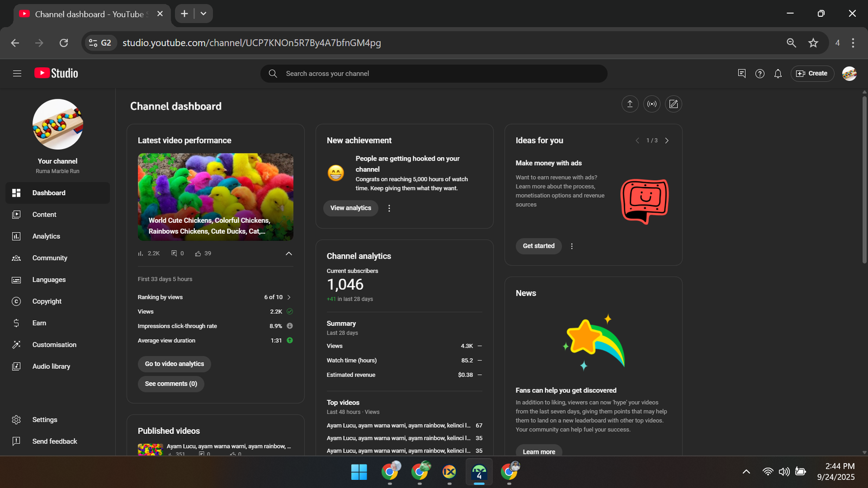The width and height of the screenshot is (868, 488).
Task: Open Ideas for you options menu
Action: [x=572, y=246]
